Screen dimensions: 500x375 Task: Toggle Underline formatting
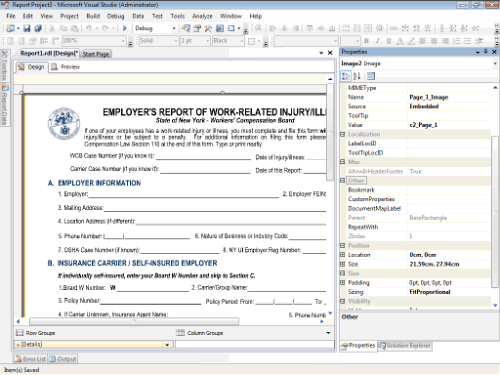point(389,41)
